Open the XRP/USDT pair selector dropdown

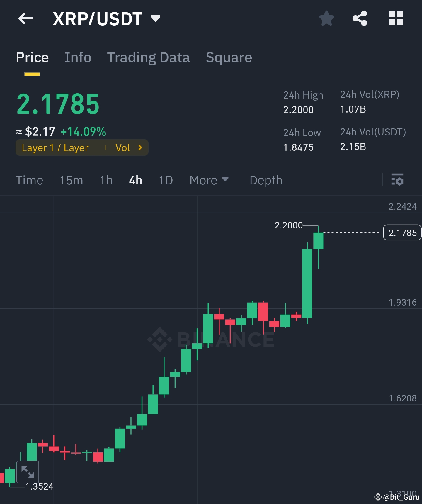(155, 18)
